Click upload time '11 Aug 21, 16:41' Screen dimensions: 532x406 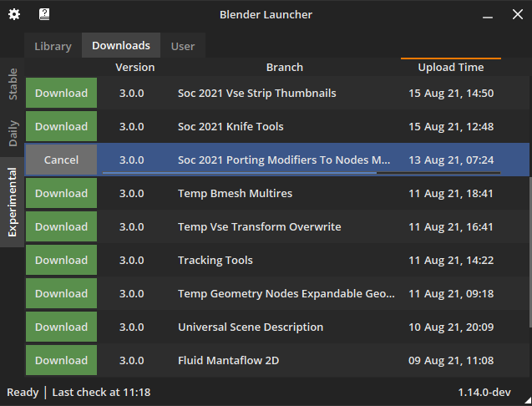[451, 226]
